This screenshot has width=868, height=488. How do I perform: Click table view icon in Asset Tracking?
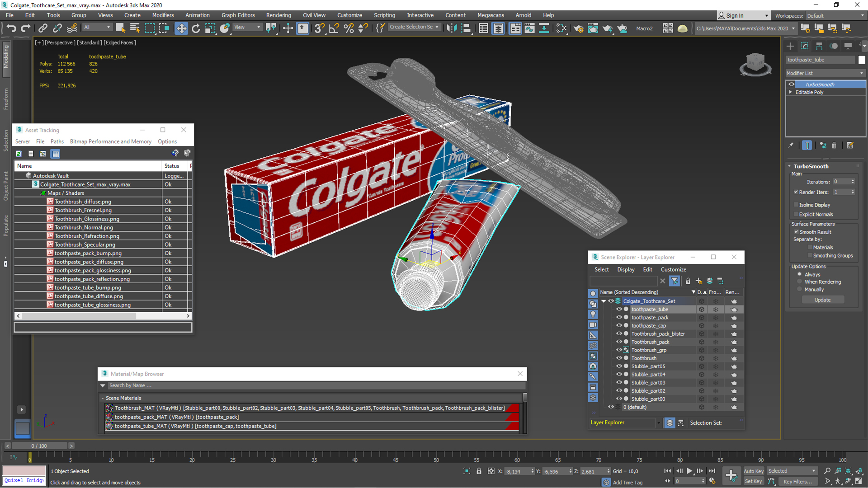[56, 154]
